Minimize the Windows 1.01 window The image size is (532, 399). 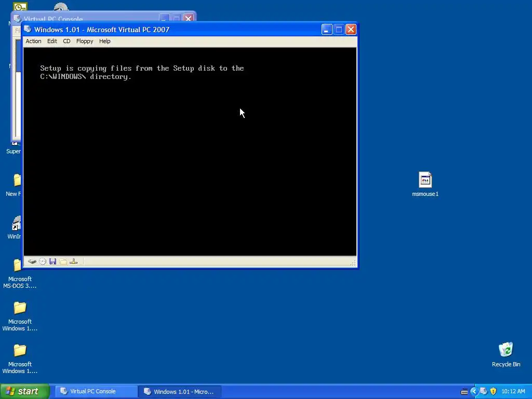(326, 30)
